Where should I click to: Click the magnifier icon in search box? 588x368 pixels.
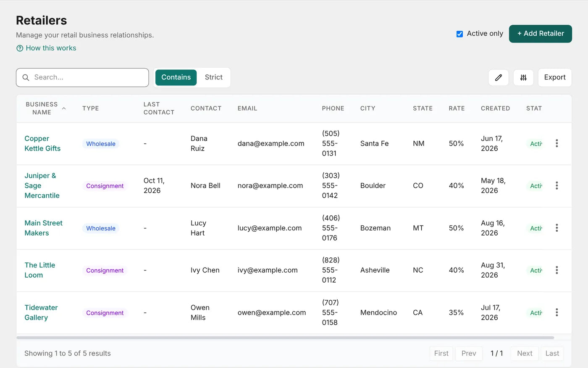coord(26,77)
